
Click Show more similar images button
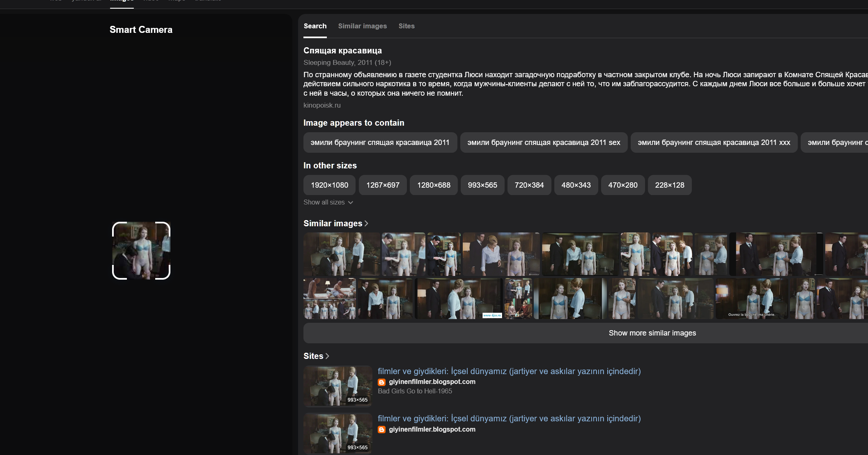[x=652, y=333]
